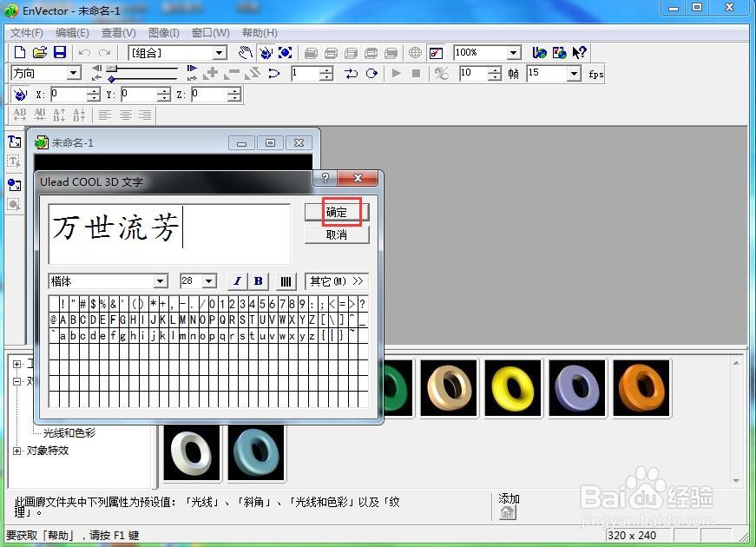Click the globe icon in the top toolbar
This screenshot has height=547, width=756.
(415, 52)
